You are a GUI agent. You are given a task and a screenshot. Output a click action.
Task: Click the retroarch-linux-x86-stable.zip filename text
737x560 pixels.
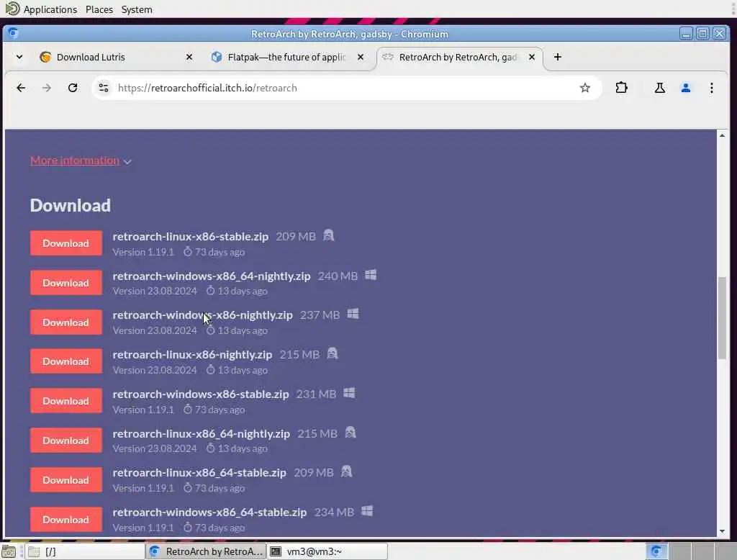[190, 237]
